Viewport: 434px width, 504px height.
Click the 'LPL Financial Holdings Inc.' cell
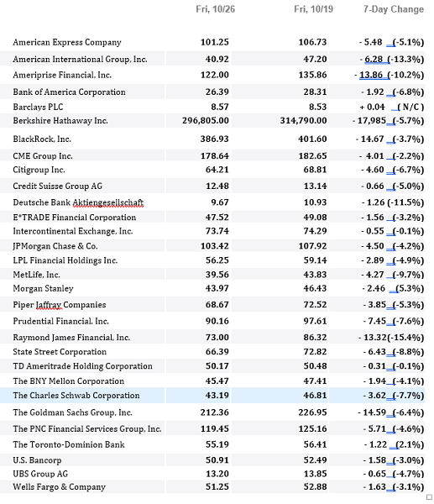click(65, 260)
